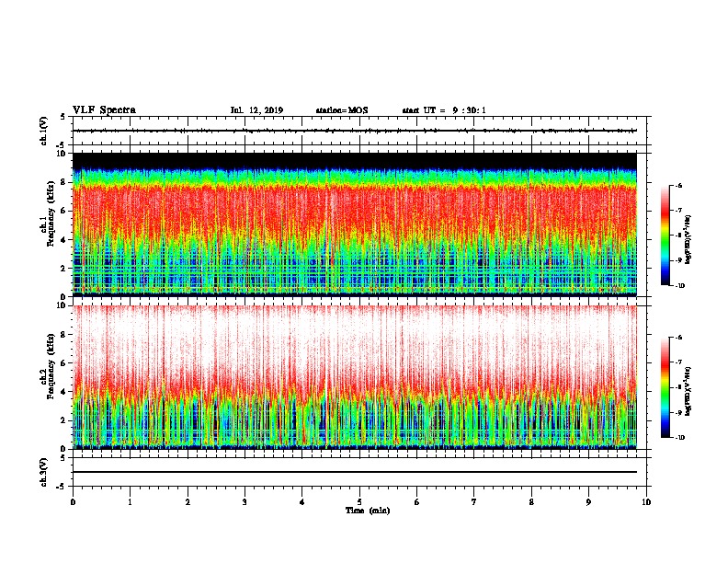Click the ch.2 spectrogram color scale bar
This screenshot has height=563, width=728.
click(x=665, y=387)
